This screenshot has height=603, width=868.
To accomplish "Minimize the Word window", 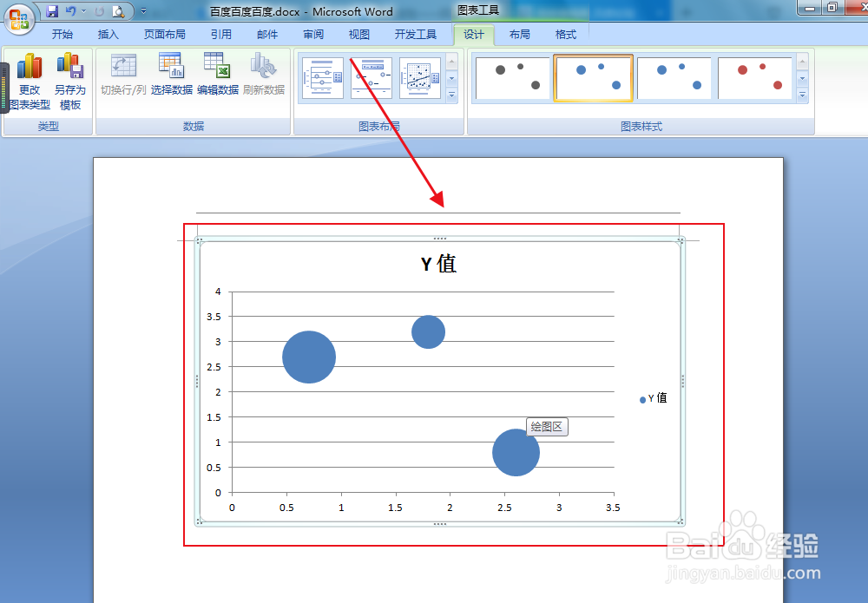I will pyautogui.click(x=810, y=8).
